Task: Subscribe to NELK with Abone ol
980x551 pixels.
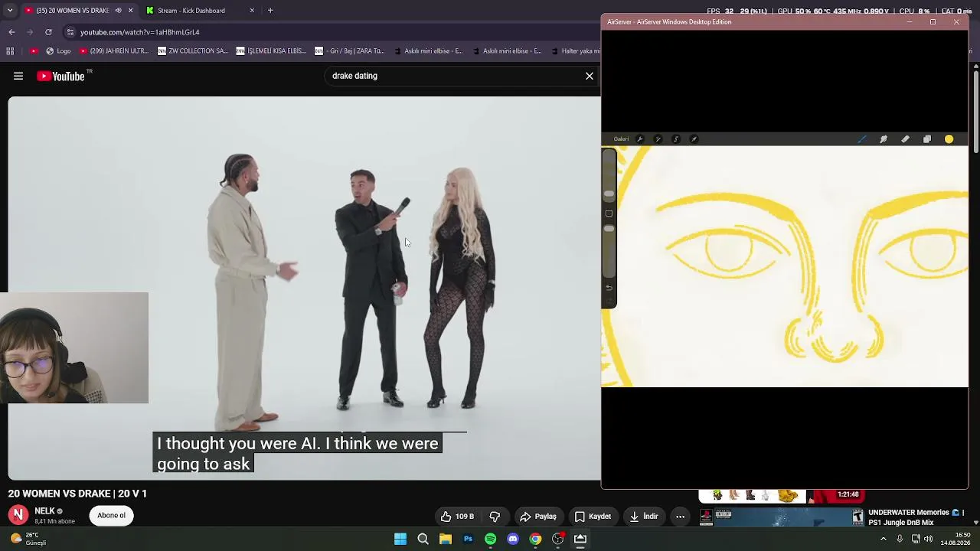Action: click(x=111, y=516)
